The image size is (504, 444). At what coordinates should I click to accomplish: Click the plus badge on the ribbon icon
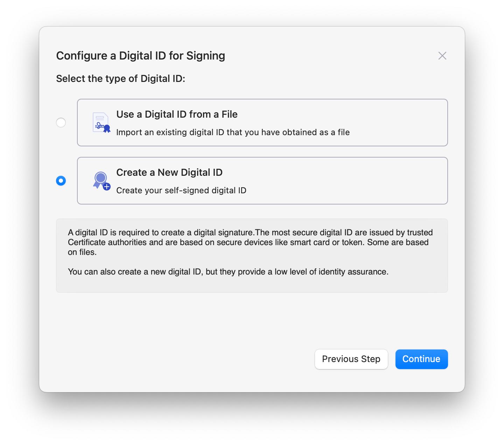107,187
